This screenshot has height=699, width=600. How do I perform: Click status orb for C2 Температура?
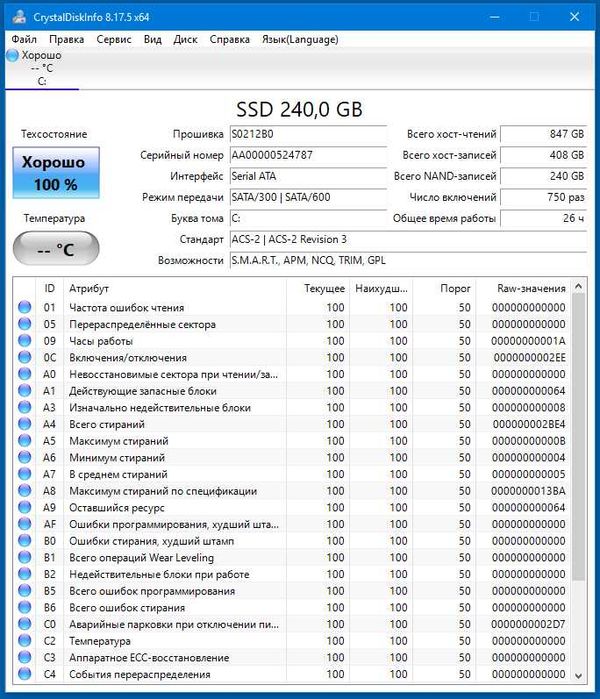click(x=25, y=641)
